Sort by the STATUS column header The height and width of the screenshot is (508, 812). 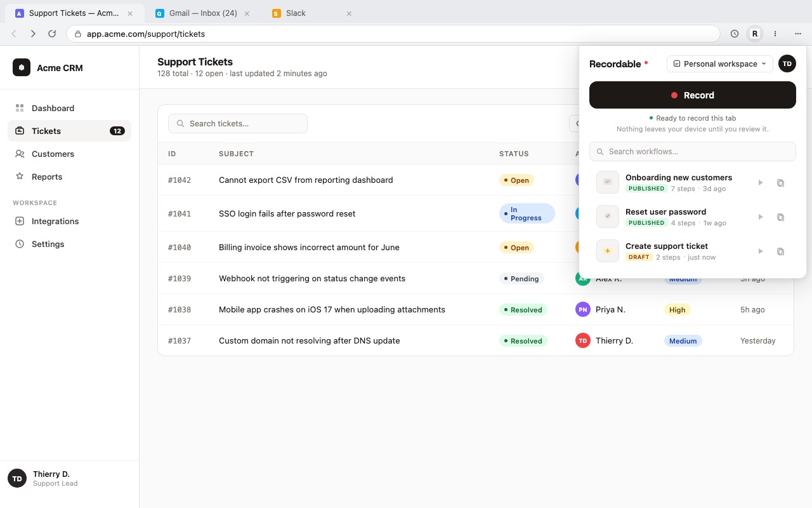[x=514, y=154]
